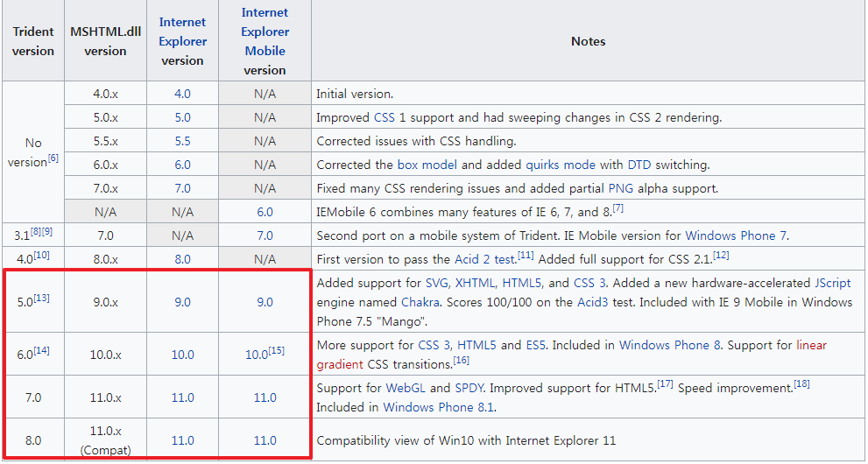Open footnote [17] after HTML5 support
868x464 pixels.
click(x=666, y=384)
